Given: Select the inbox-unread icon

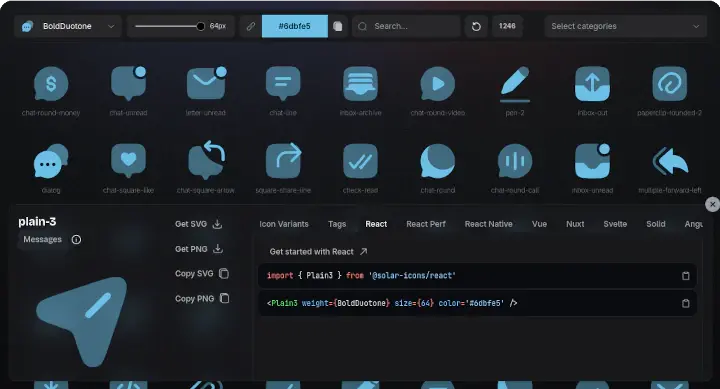Looking at the screenshot, I should [x=592, y=161].
